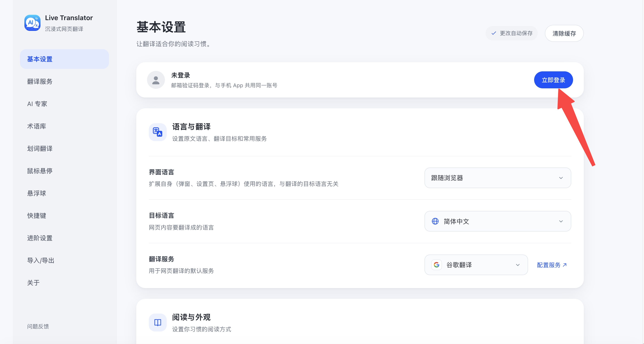Click the checkmark beside 更改自动保存

[493, 33]
